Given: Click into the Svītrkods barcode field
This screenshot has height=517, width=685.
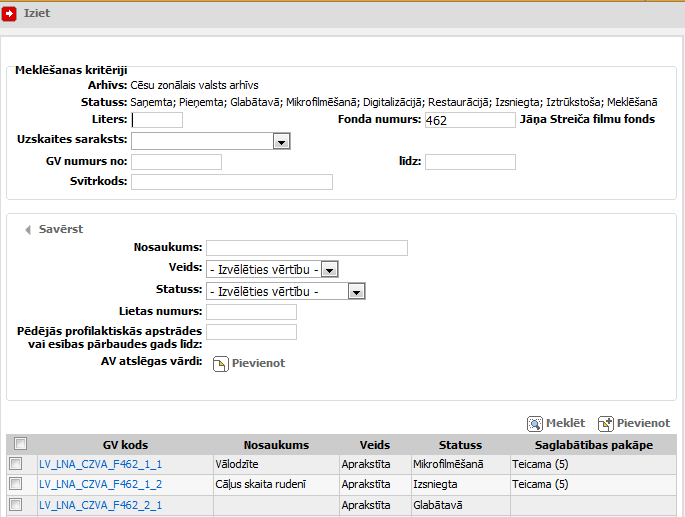Looking at the screenshot, I should tap(231, 182).
